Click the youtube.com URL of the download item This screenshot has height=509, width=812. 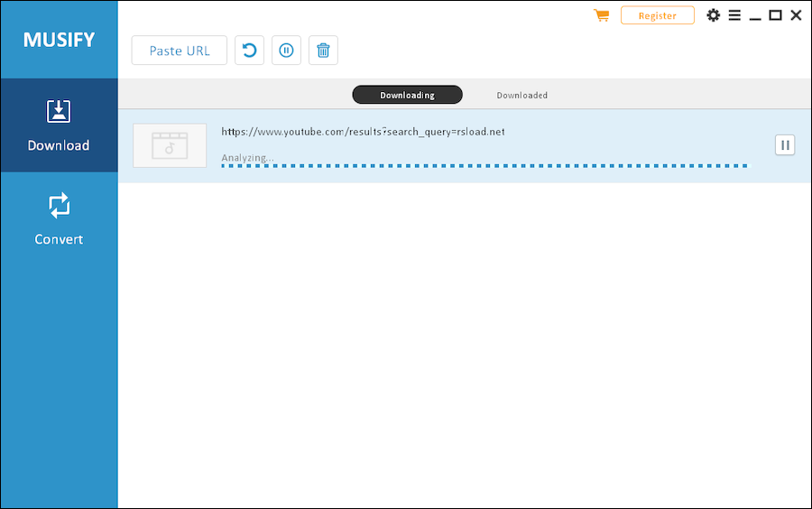(363, 132)
